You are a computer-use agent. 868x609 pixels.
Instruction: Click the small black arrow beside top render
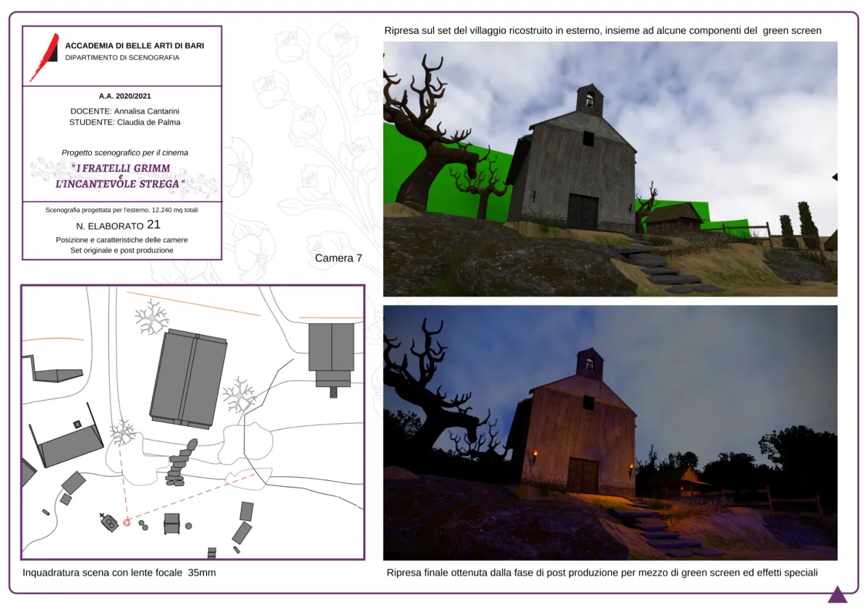(x=834, y=177)
